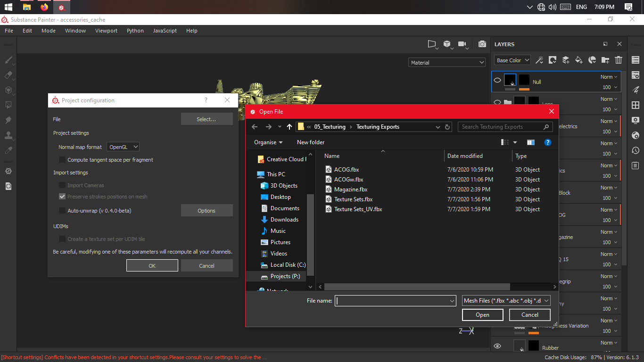Hide the Rubber layer with eye icon
644x362 pixels.
(x=497, y=346)
